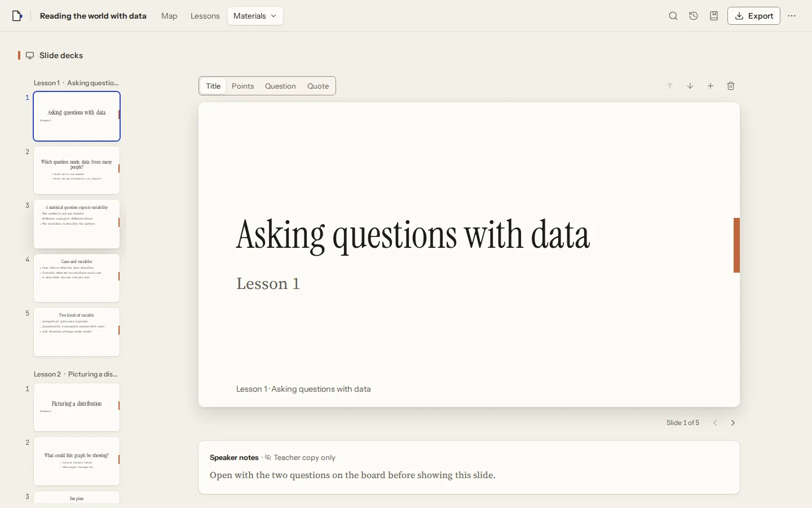Click the Reading the world with data title
The height and width of the screenshot is (508, 812).
[93, 16]
